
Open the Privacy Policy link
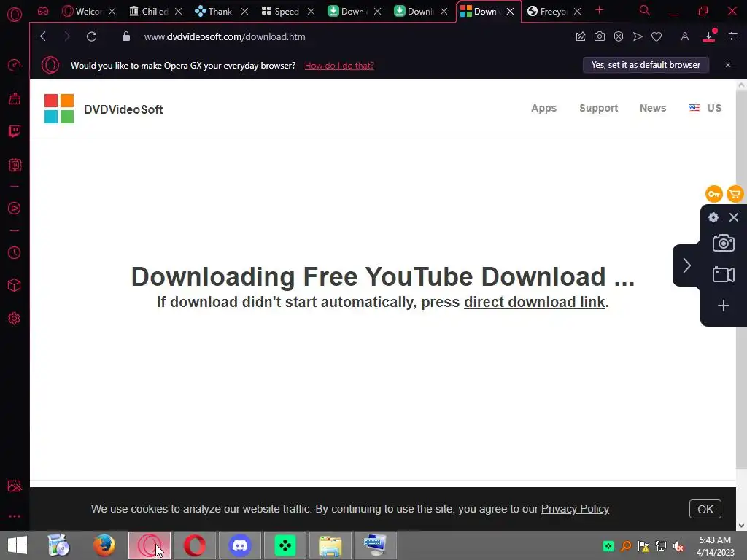coord(575,508)
